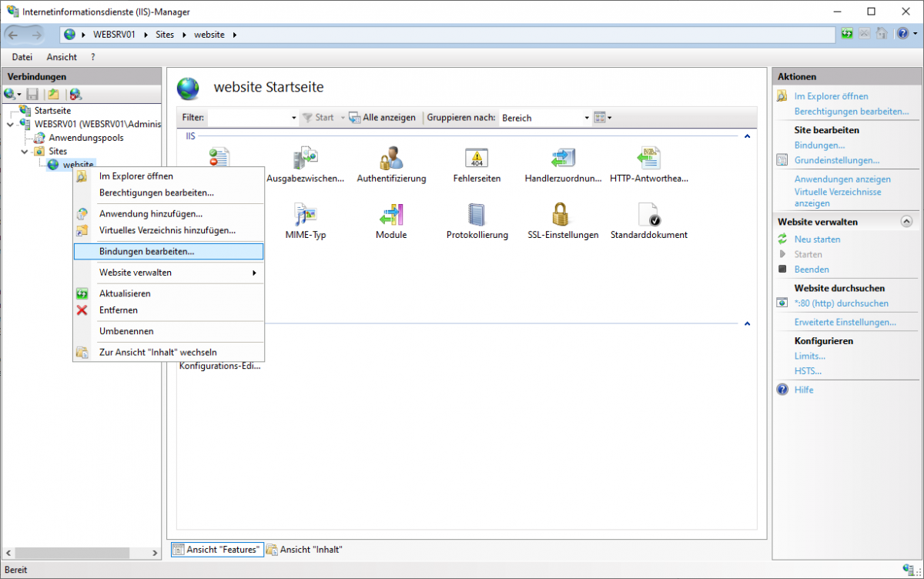
Task: Open the Standarddokument feature icon
Action: (648, 215)
